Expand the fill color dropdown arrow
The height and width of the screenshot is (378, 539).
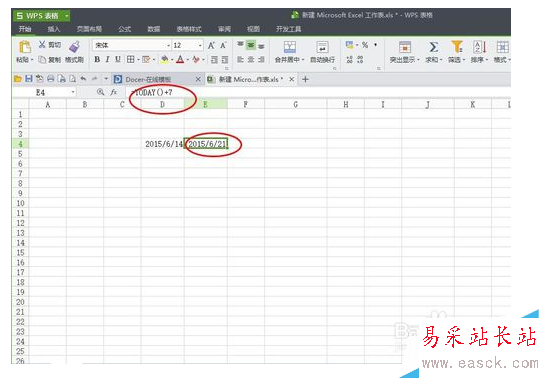pyautogui.click(x=172, y=60)
